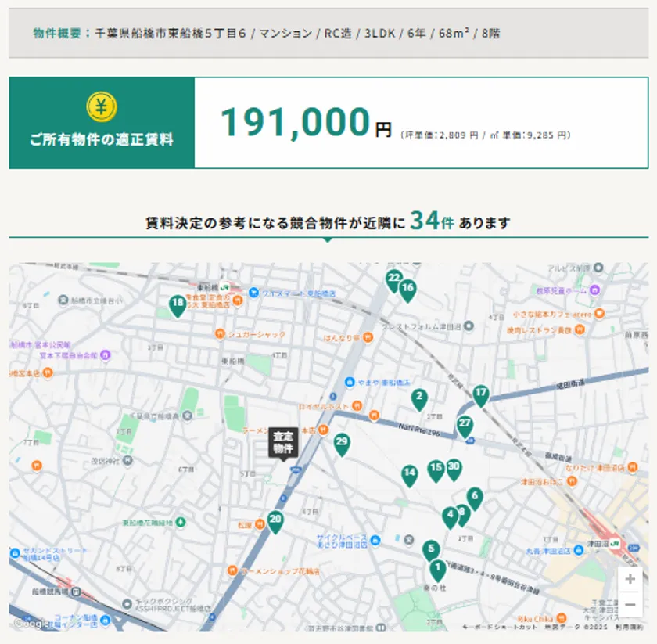Click the JR 津田沼 station icon
This screenshot has width=657, height=644.
tap(615, 543)
